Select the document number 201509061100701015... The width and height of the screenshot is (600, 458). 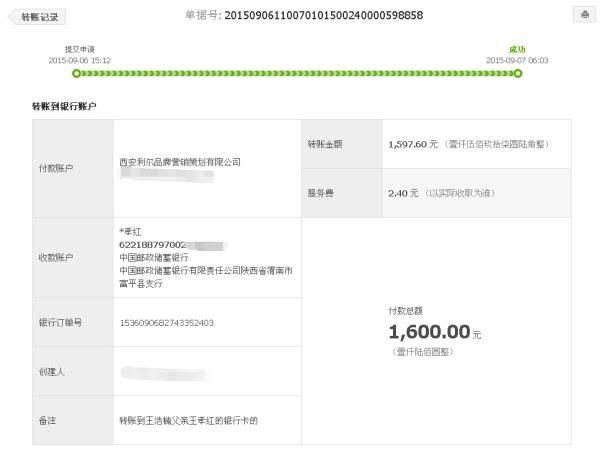pos(323,15)
